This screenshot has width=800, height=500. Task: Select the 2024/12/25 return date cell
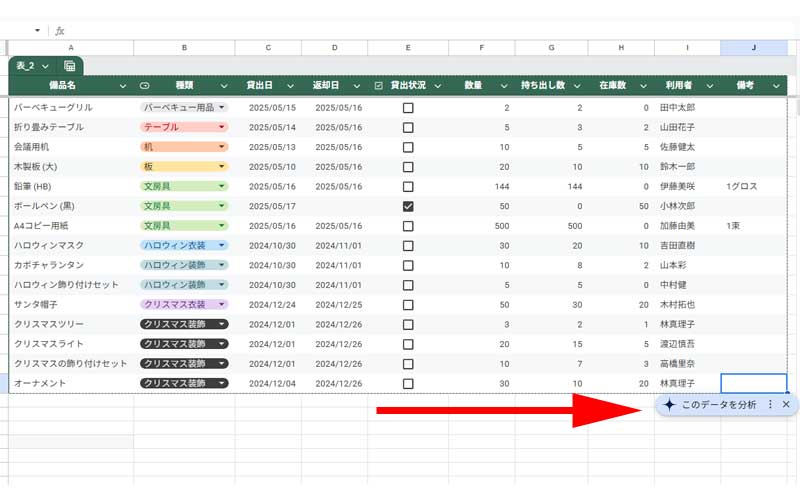click(335, 305)
